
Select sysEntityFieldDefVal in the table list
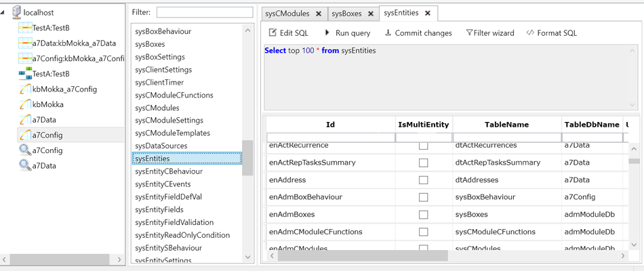168,196
